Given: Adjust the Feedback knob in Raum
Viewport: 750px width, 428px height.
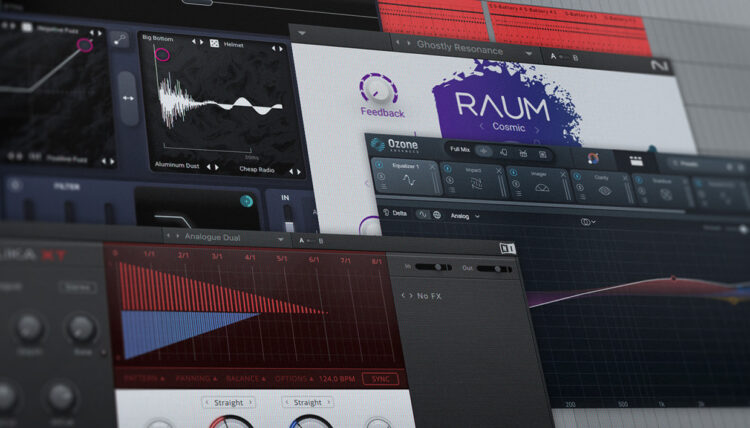Looking at the screenshot, I should (x=378, y=89).
